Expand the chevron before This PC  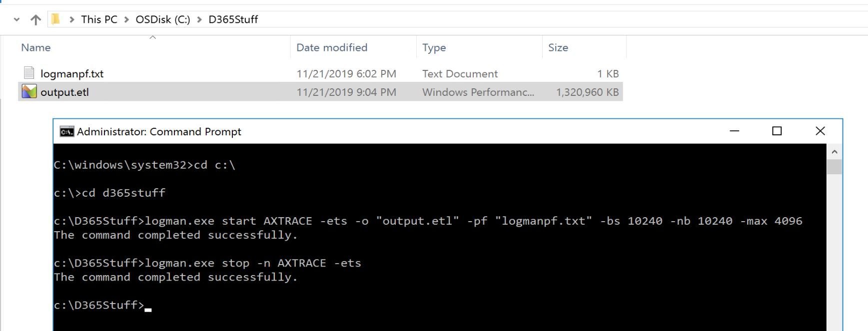tap(72, 19)
